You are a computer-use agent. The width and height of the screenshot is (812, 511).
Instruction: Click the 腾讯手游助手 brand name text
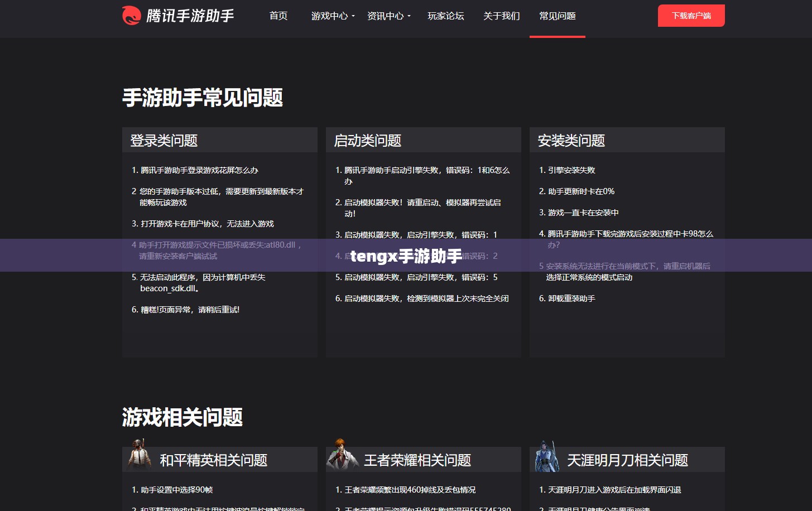tap(190, 16)
